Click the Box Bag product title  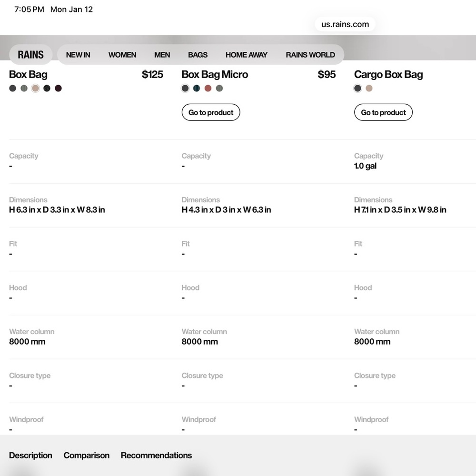click(x=28, y=75)
